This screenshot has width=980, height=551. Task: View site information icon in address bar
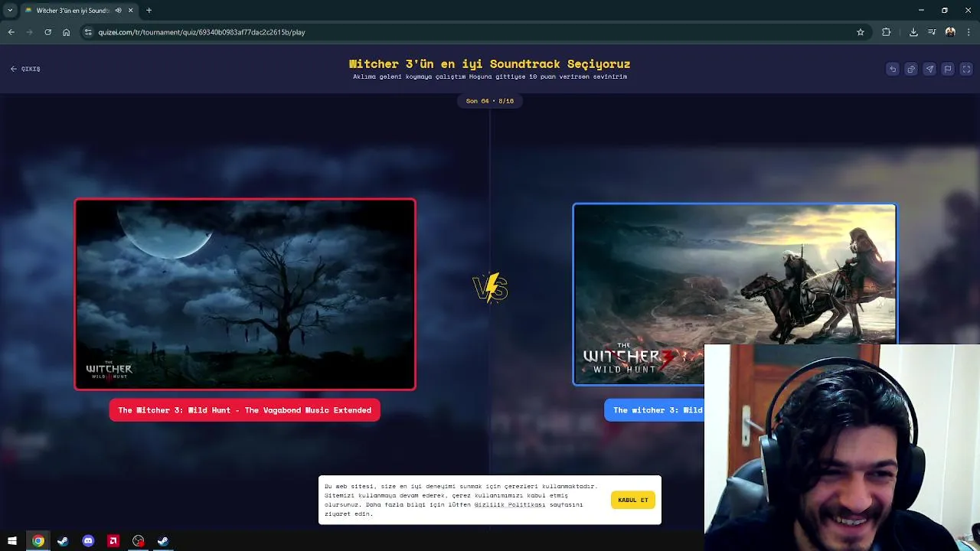(88, 32)
